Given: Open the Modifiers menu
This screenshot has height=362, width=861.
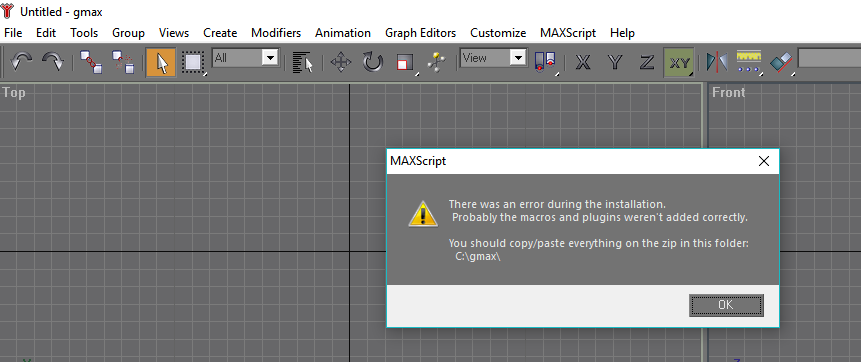Looking at the screenshot, I should (x=276, y=33).
